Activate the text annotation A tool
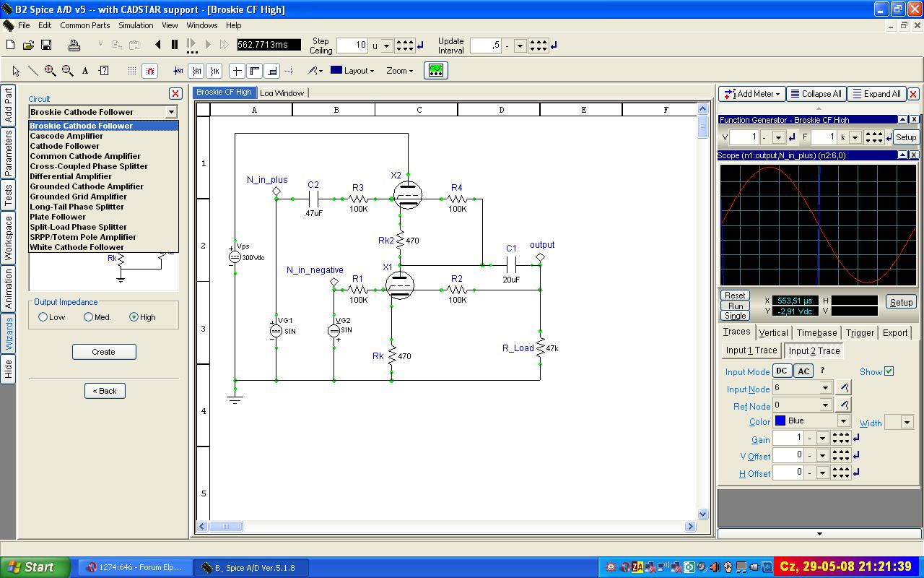The width and height of the screenshot is (924, 578). [x=85, y=71]
